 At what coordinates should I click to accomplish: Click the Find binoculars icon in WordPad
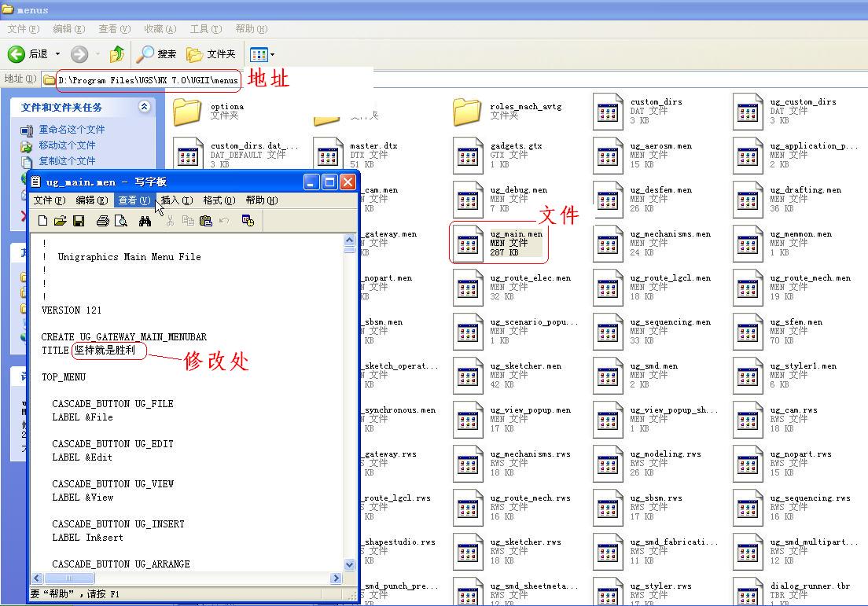(x=145, y=221)
